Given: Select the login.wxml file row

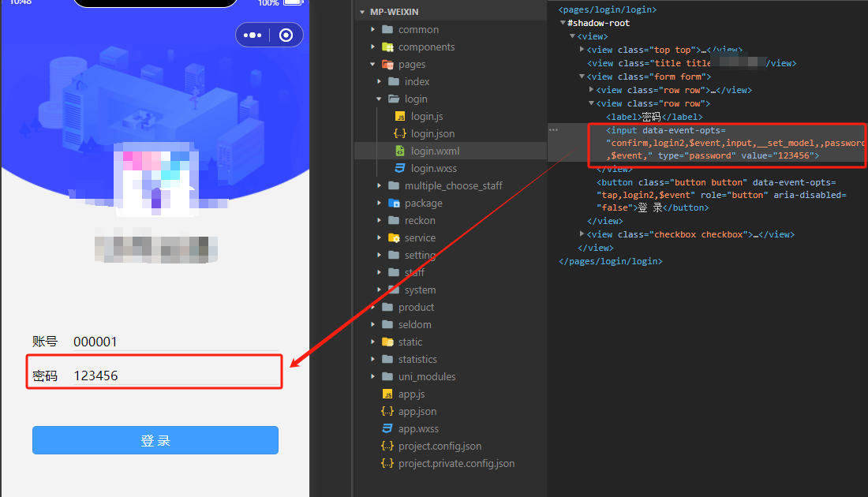Looking at the screenshot, I should point(450,151).
